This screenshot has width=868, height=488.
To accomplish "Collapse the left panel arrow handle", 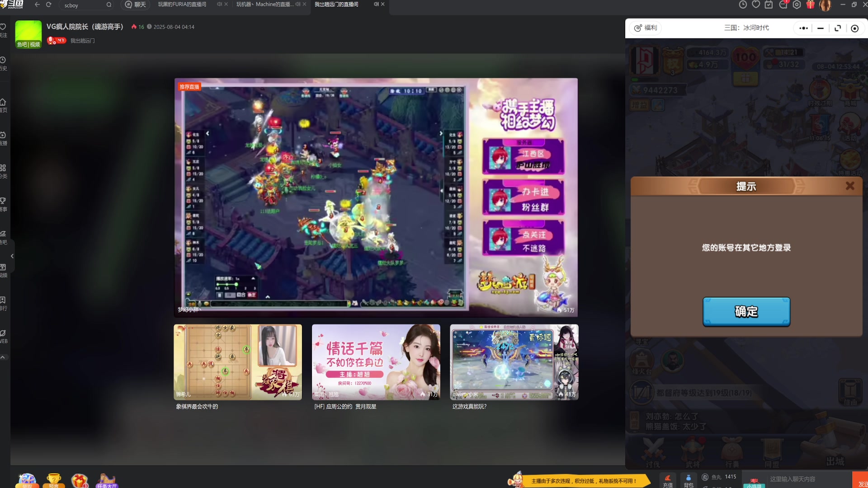I will (x=12, y=256).
